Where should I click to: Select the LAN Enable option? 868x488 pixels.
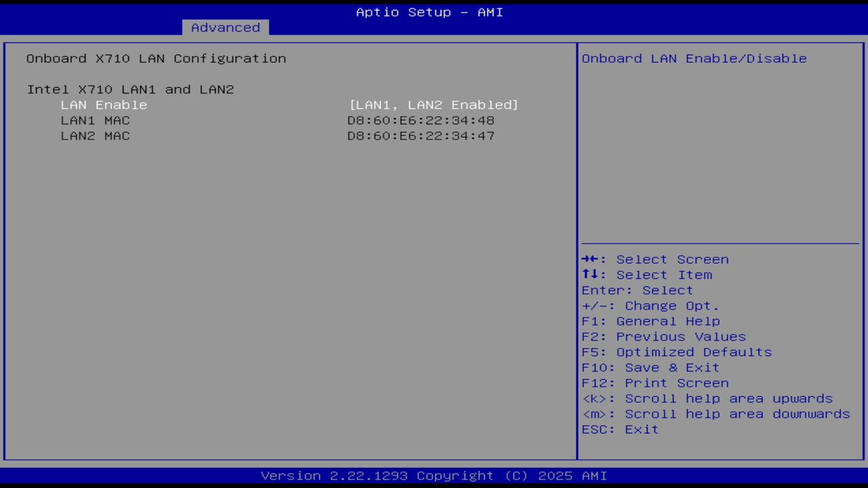pos(104,104)
